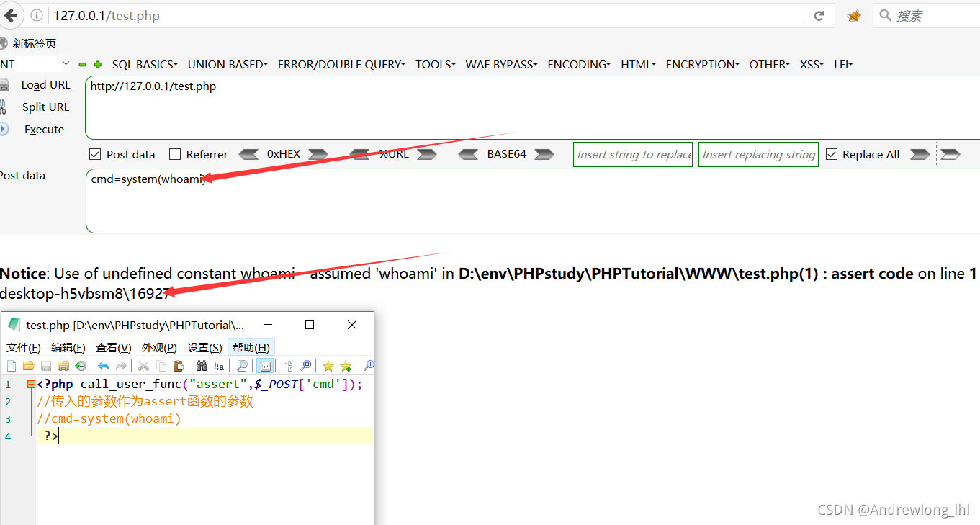The image size is (980, 525).
Task: Click into the HackBar URL text area
Action: (533, 107)
